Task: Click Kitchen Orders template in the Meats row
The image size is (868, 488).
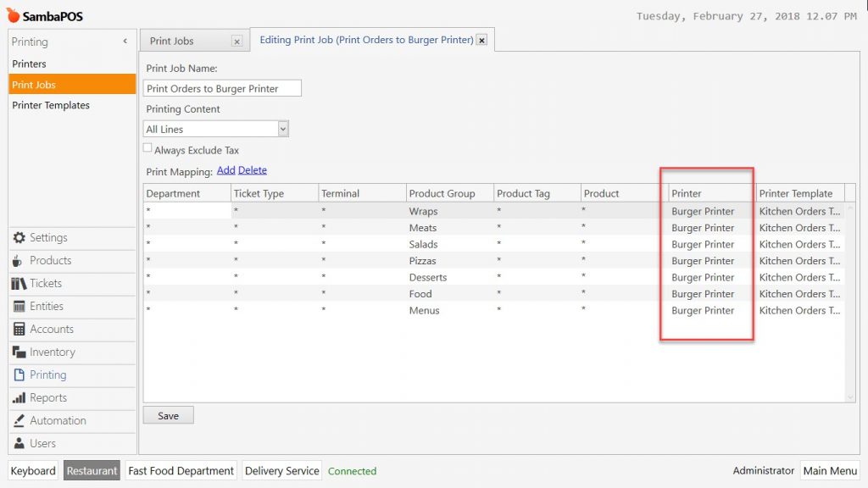Action: click(800, 228)
